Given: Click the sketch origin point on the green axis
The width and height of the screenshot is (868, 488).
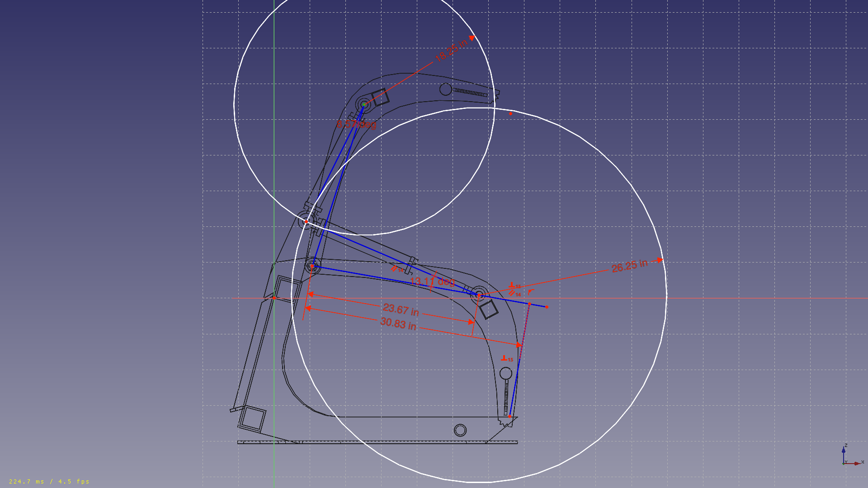Looking at the screenshot, I should [x=274, y=298].
